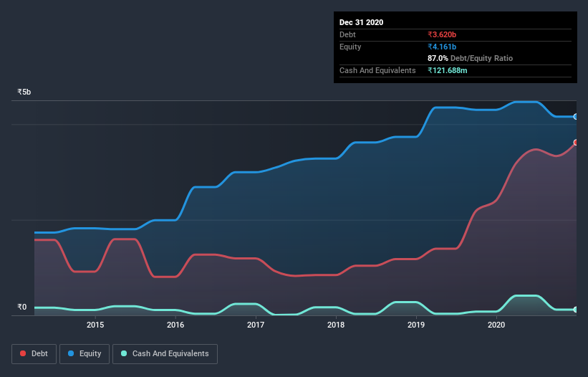
Task: Toggle the Debt legend button
Action: coord(34,354)
